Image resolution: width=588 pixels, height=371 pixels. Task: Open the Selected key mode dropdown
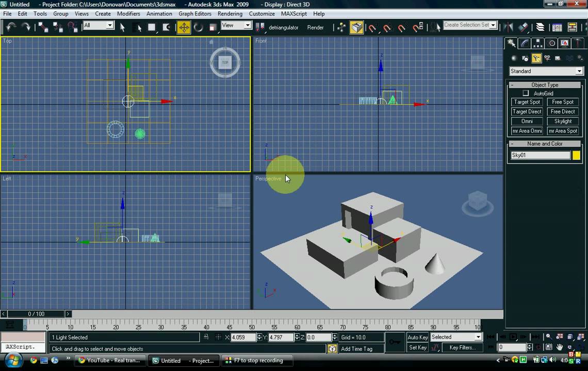tap(478, 337)
